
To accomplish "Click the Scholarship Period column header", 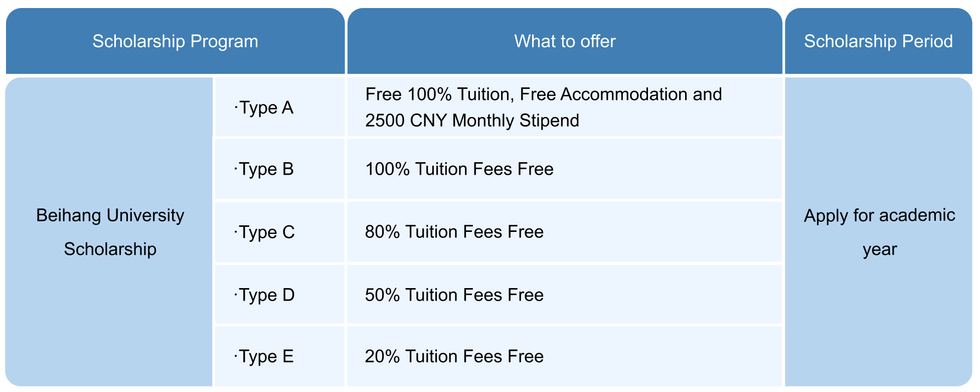I will [878, 41].
